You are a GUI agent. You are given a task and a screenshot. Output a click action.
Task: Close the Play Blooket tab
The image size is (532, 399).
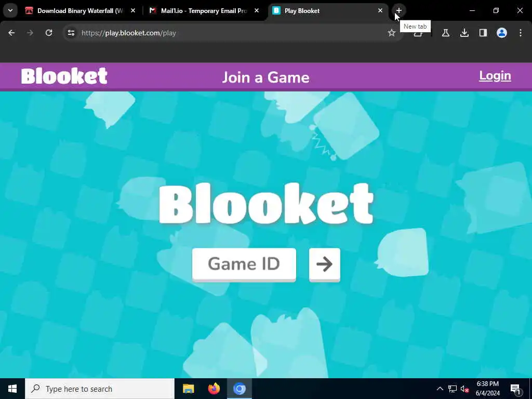[x=380, y=11]
